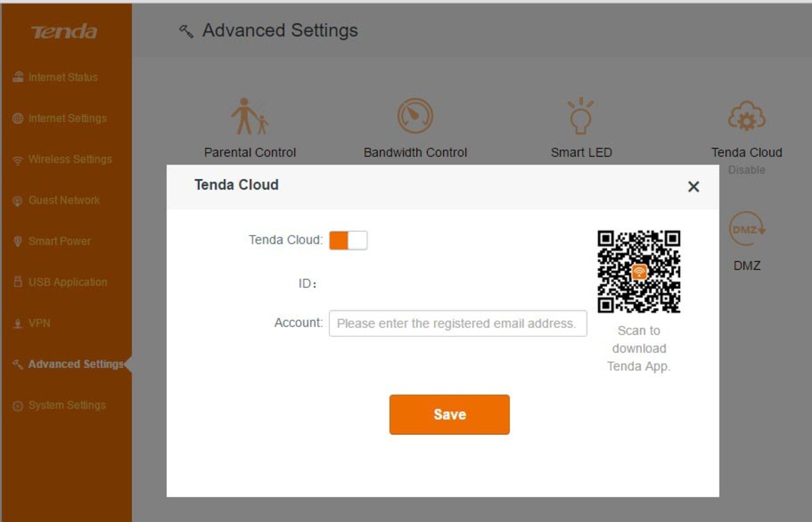Click the "Tenda Cloud" dialog title

pyautogui.click(x=236, y=185)
